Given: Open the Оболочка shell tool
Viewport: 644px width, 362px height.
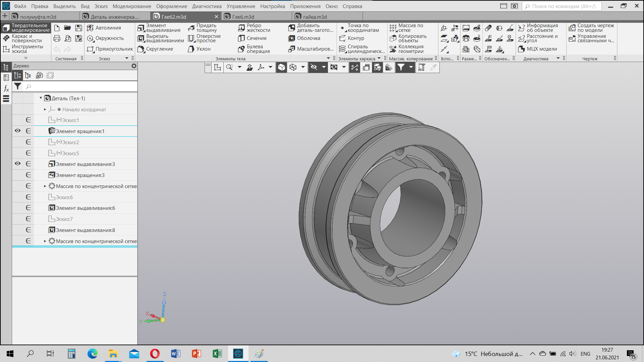Looking at the screenshot, I should (x=304, y=38).
